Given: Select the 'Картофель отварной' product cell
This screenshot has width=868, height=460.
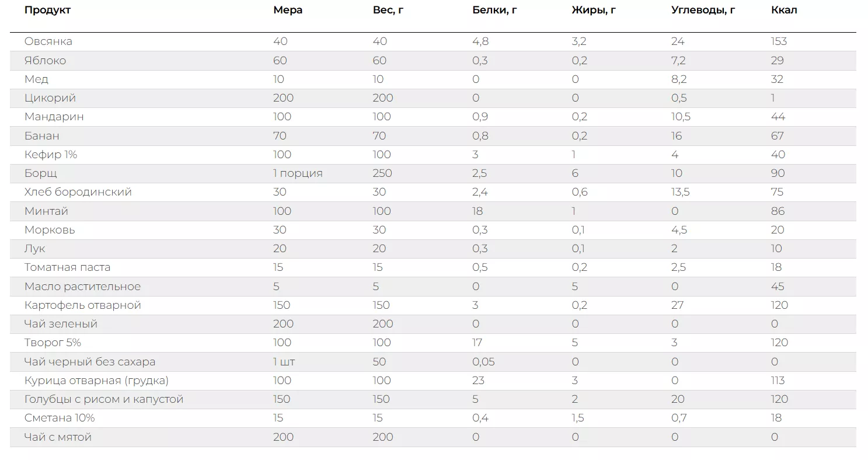Looking at the screenshot, I should (x=83, y=305).
